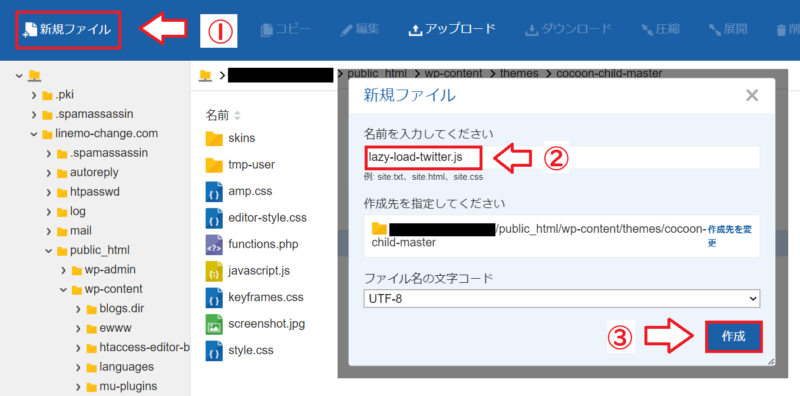Select public_html in the folder tree

(100, 251)
